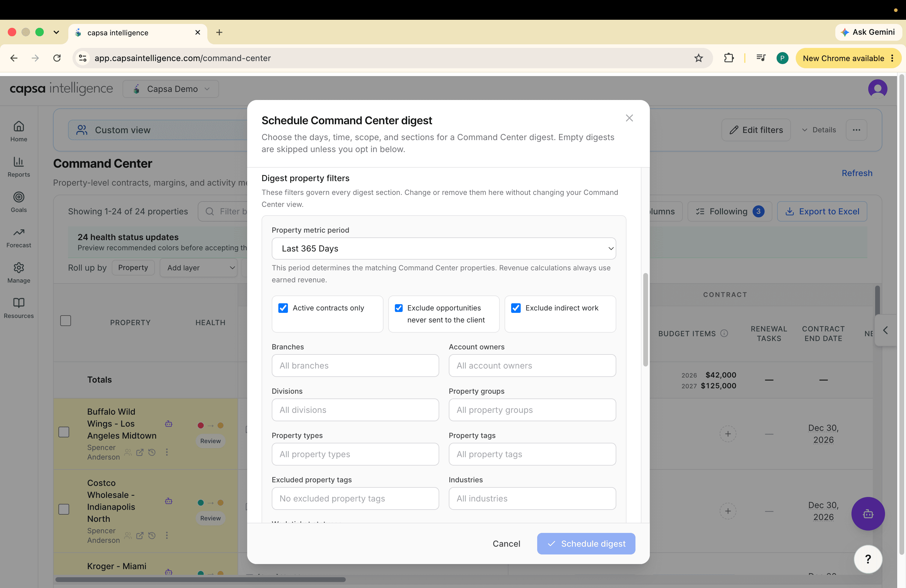
Task: Open a new browser tab
Action: 219,32
